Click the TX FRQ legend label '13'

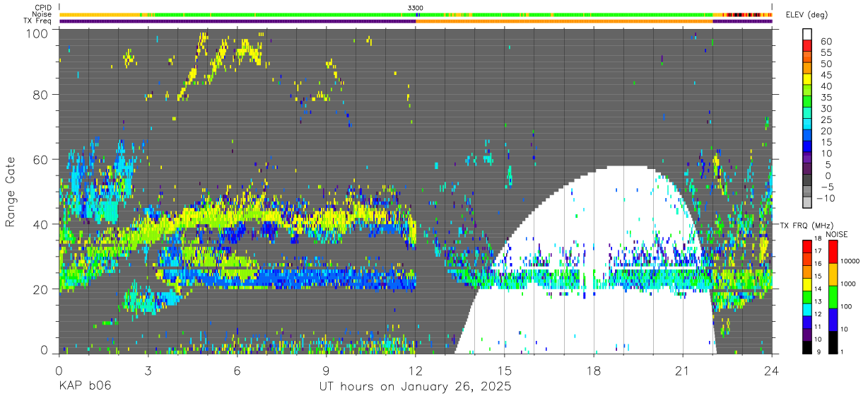(x=816, y=302)
